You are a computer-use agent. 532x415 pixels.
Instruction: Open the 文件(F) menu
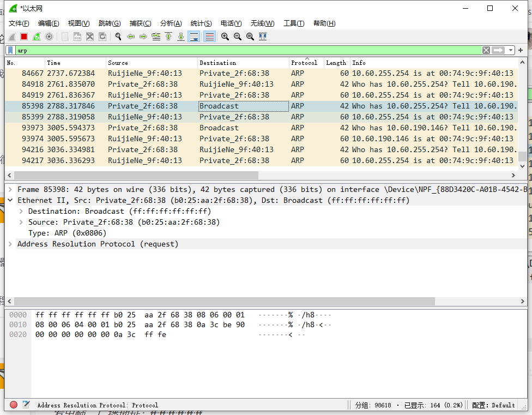pos(19,23)
